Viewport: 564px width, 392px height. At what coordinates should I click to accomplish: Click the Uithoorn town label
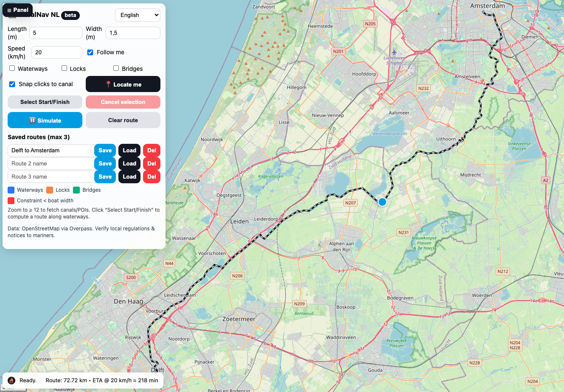446,139
